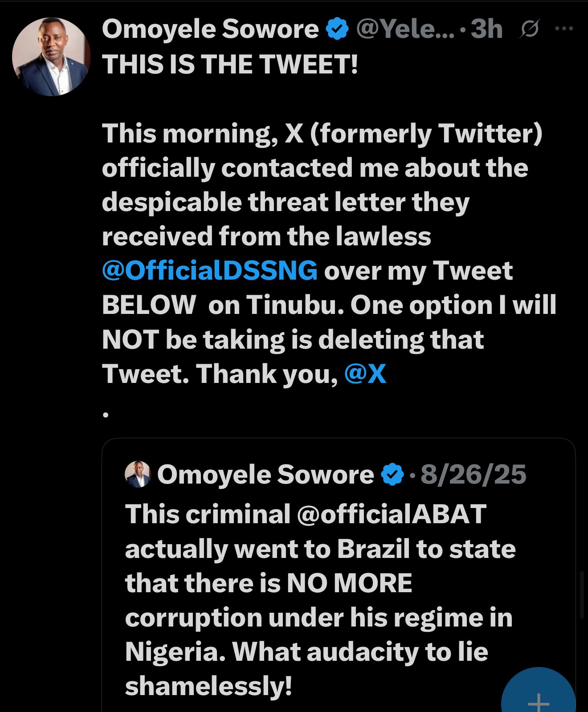Tap the Grok slashed-circle icon
This screenshot has width=588, height=712.
click(530, 29)
